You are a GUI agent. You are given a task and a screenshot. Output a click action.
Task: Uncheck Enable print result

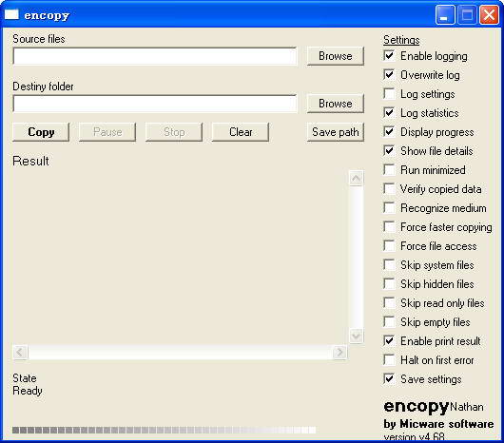(389, 341)
